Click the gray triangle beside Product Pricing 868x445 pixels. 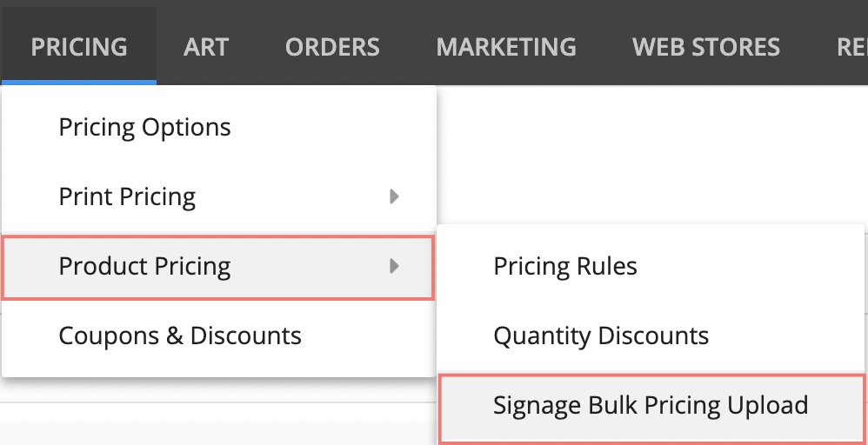(x=394, y=266)
